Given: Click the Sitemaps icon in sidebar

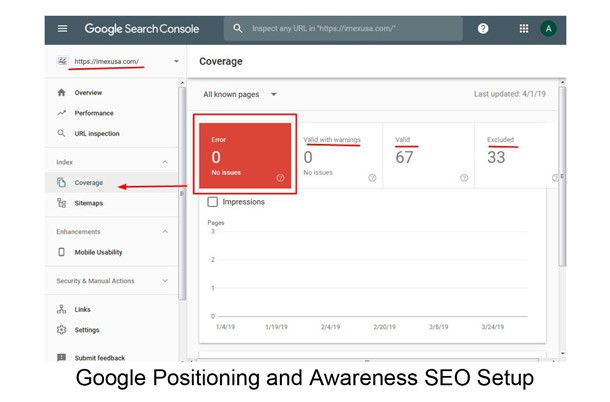Looking at the screenshot, I should pyautogui.click(x=61, y=203).
